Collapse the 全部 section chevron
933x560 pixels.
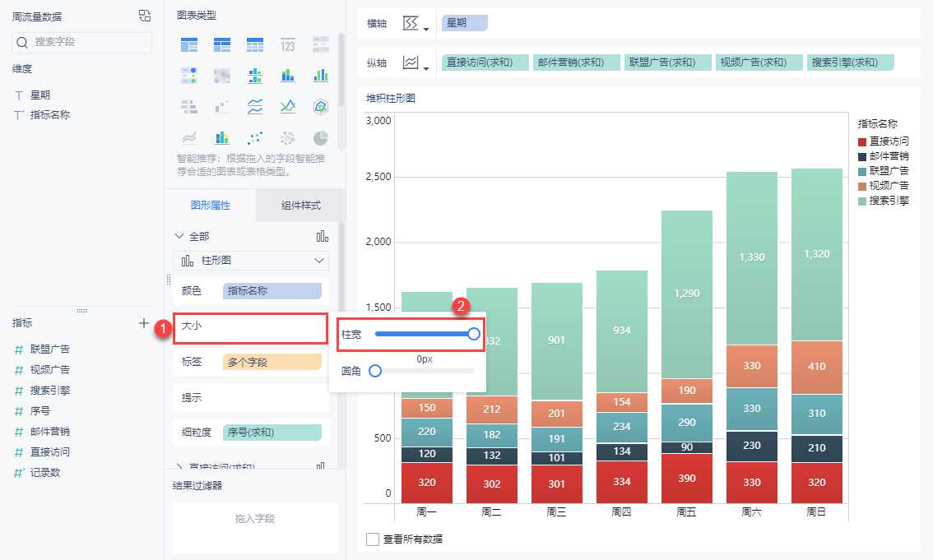180,236
